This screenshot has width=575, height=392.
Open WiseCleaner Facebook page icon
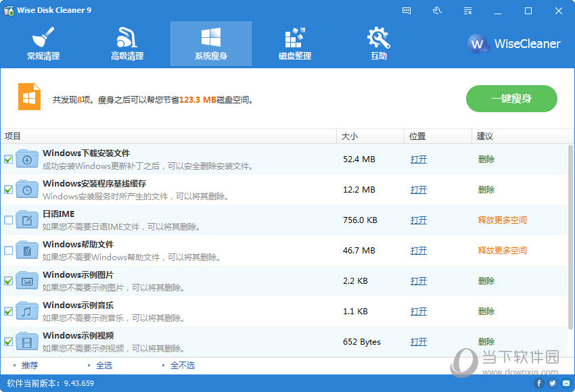click(539, 383)
